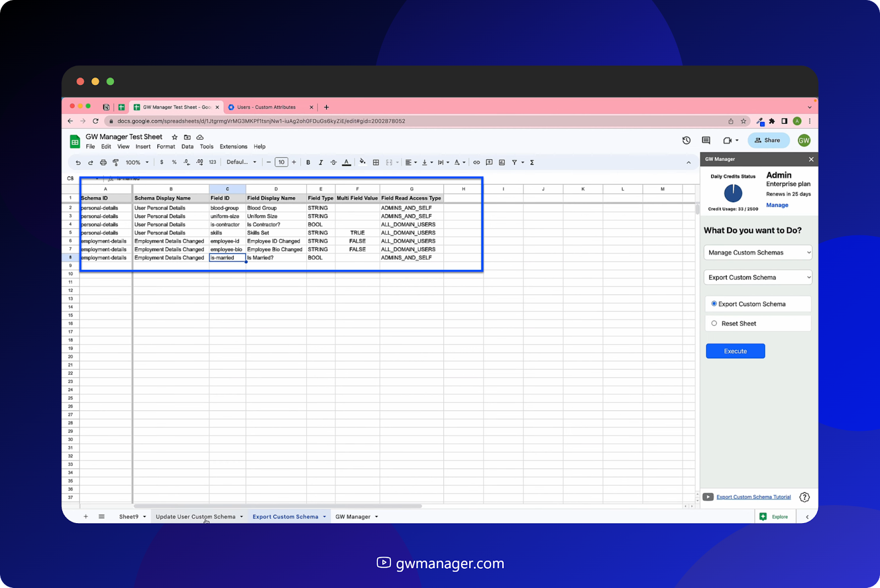Check cloud save status icon

click(x=200, y=137)
